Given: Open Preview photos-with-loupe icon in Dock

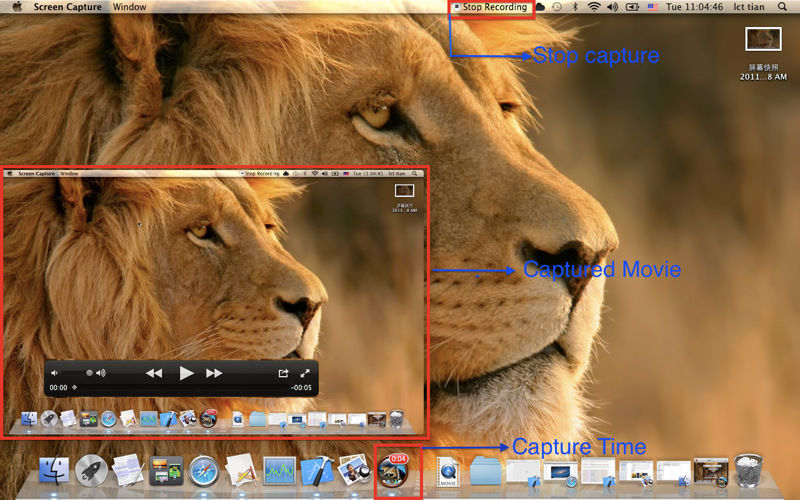Looking at the screenshot, I should click(x=354, y=470).
